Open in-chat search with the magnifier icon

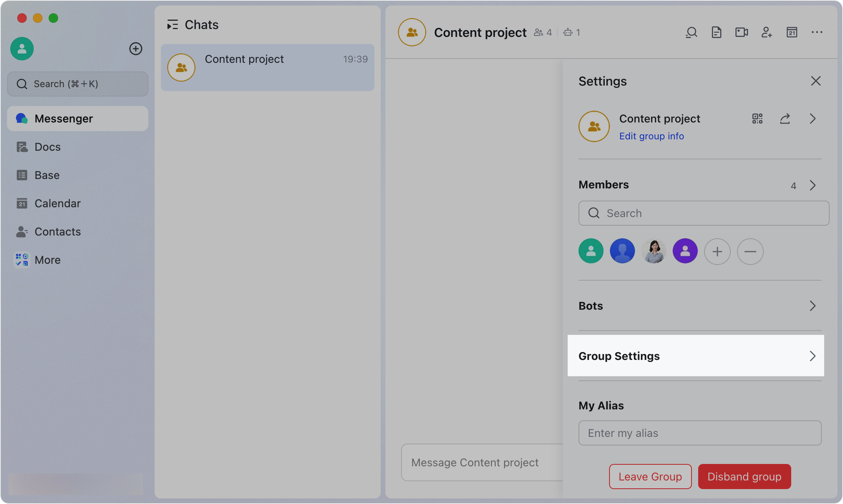click(x=692, y=32)
